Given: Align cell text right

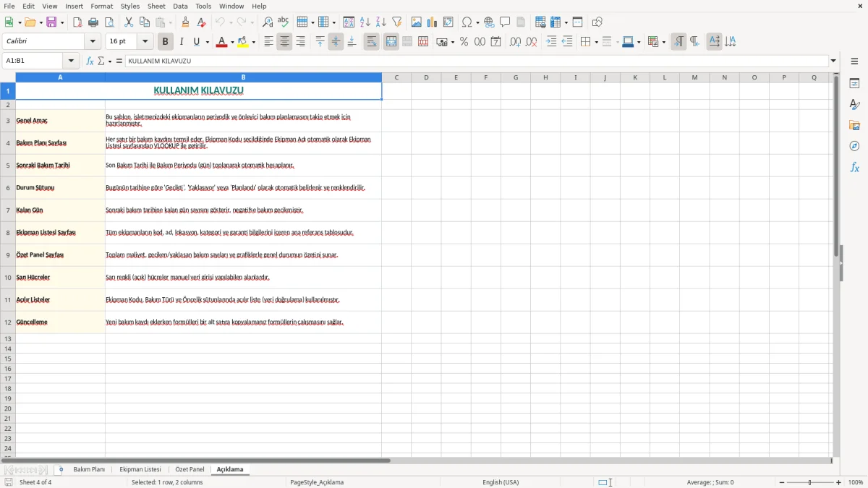Looking at the screenshot, I should [x=300, y=42].
